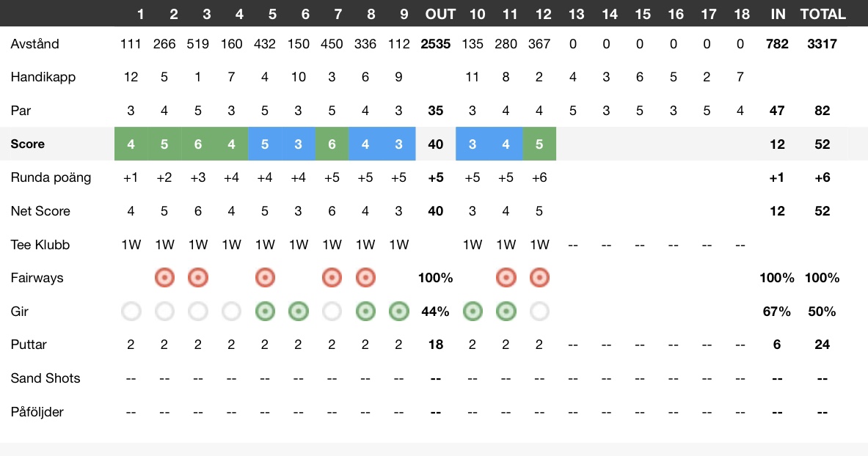Select the green score cell for hole 3
868x456 pixels.
pyautogui.click(x=197, y=144)
